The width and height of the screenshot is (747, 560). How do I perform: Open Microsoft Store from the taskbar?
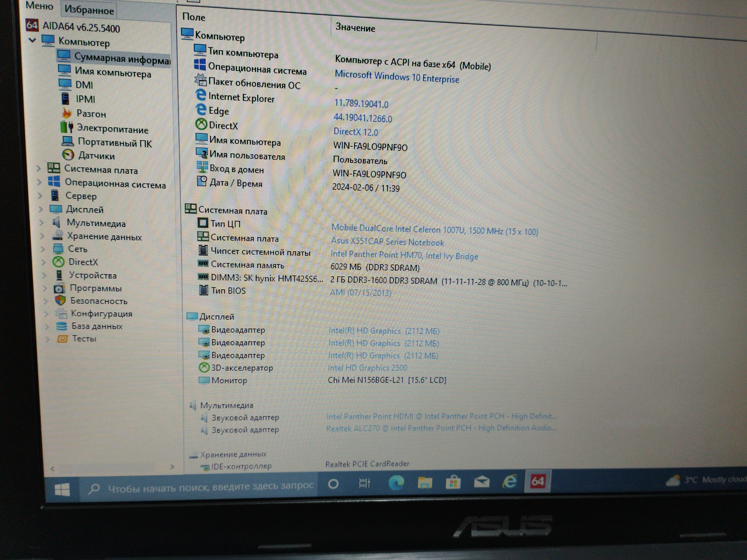453,482
